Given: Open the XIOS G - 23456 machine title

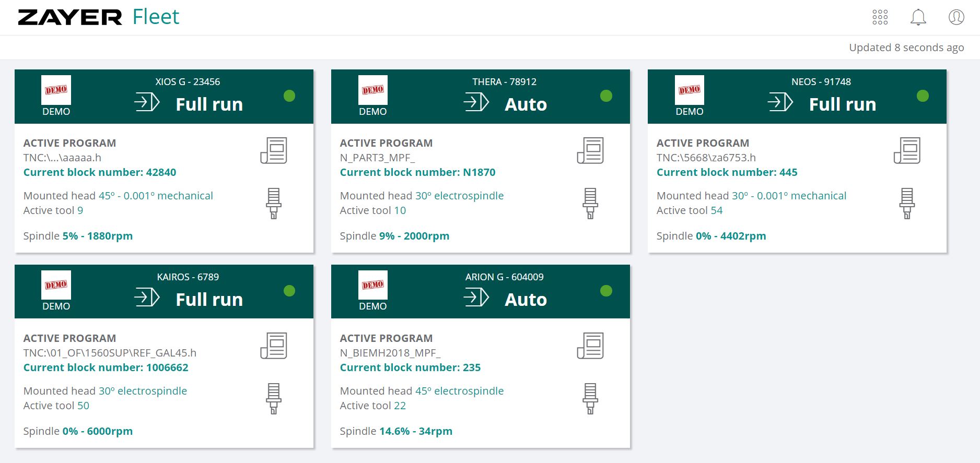Looking at the screenshot, I should click(188, 82).
